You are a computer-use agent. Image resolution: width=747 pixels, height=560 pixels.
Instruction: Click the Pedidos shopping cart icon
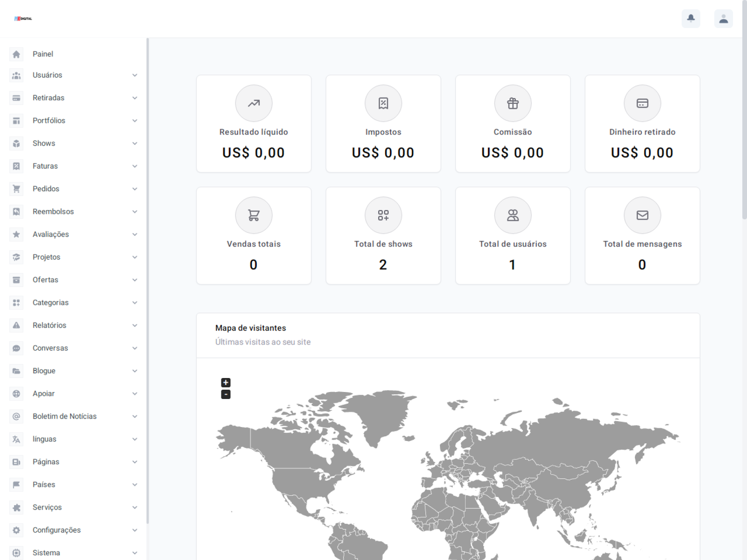(16, 189)
